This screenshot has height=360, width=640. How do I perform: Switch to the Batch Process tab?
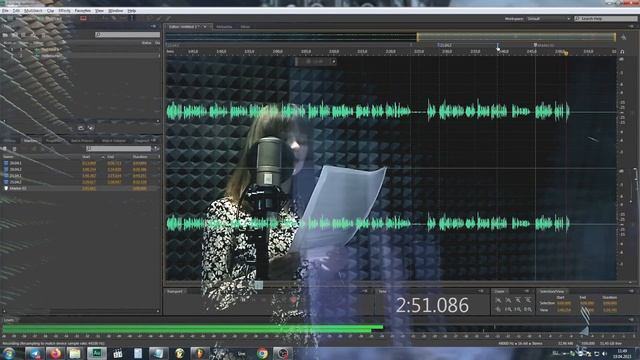pos(82,140)
